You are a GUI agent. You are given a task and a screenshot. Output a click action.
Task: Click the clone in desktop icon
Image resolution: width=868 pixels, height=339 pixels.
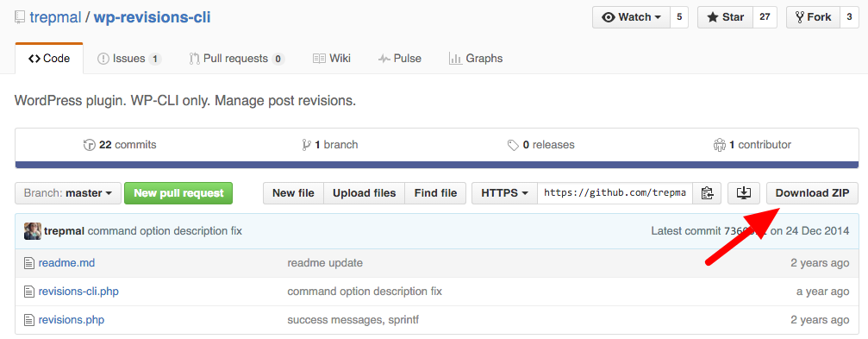click(x=745, y=193)
